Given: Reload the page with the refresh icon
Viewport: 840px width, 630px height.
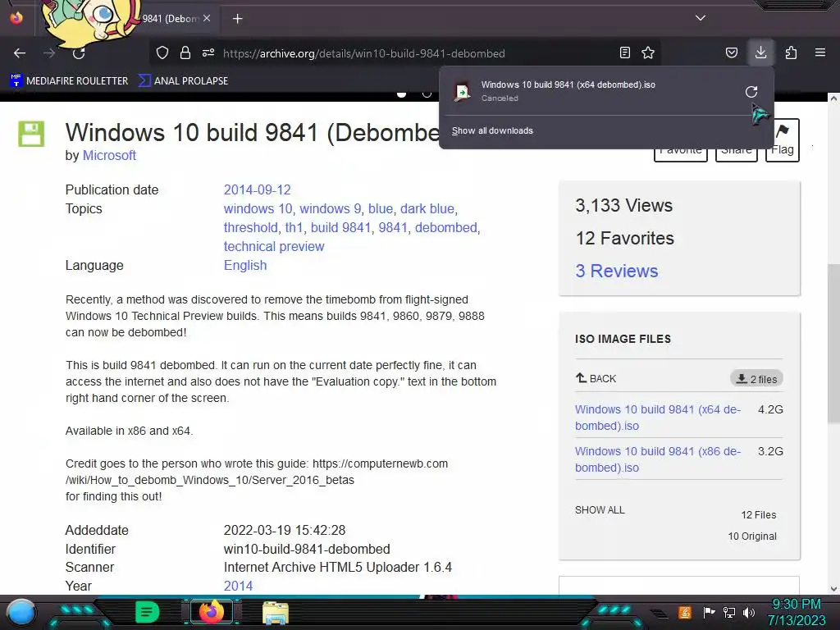Looking at the screenshot, I should (x=79, y=52).
